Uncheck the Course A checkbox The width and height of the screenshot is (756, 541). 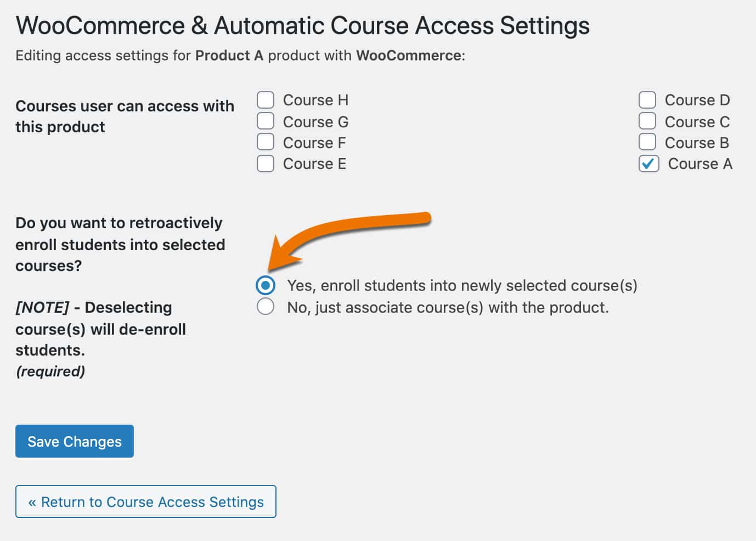[x=648, y=164]
